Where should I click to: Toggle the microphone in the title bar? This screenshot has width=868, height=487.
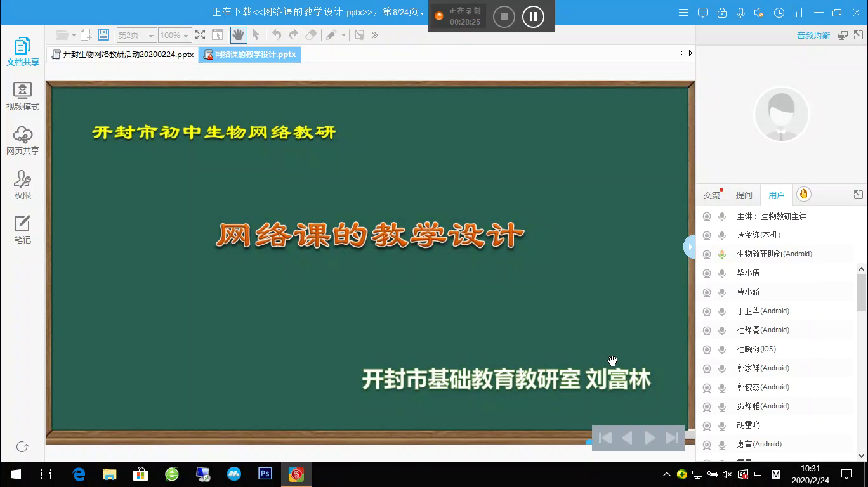pyautogui.click(x=740, y=13)
